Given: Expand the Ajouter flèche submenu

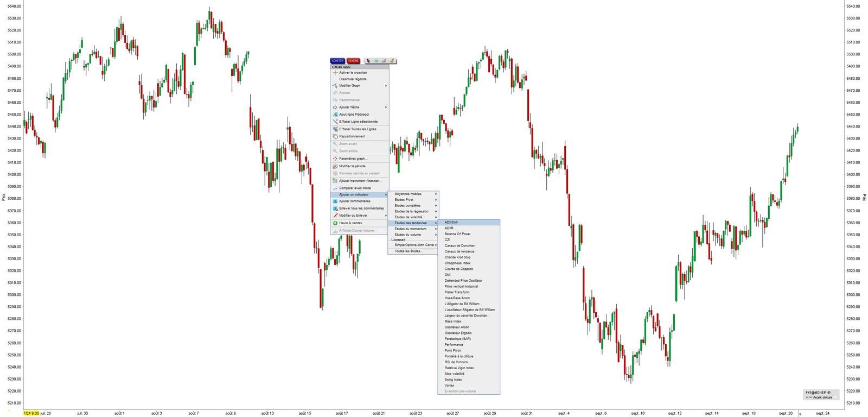Looking at the screenshot, I should pyautogui.click(x=360, y=108).
